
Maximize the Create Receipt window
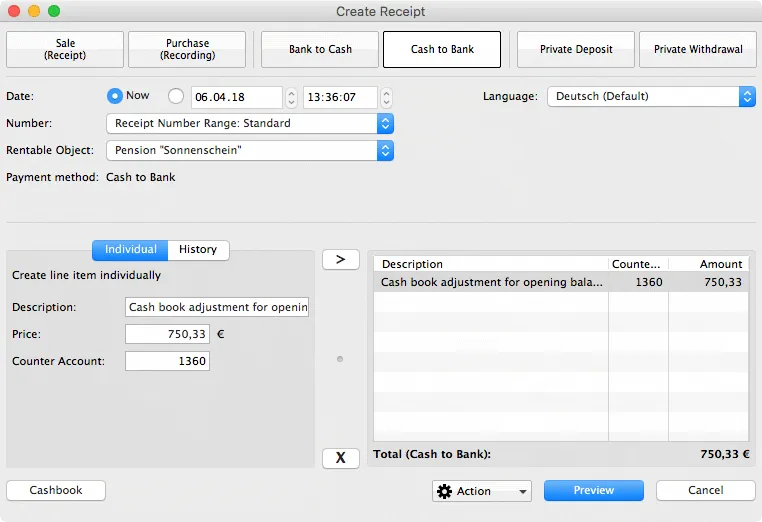[x=54, y=11]
